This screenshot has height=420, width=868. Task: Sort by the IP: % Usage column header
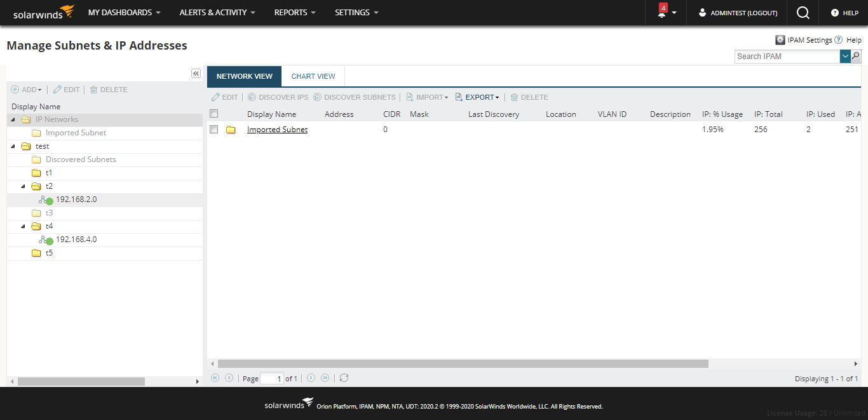[x=722, y=114]
